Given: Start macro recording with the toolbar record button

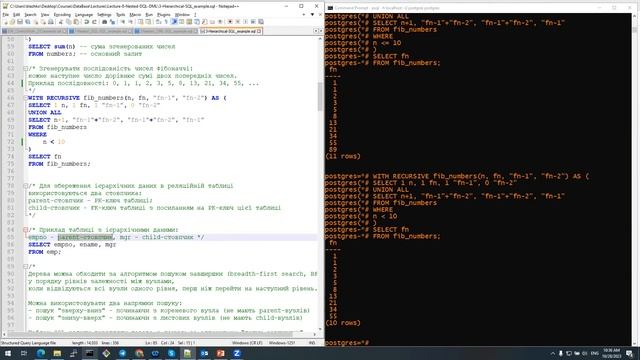Looking at the screenshot, I should coord(229,22).
